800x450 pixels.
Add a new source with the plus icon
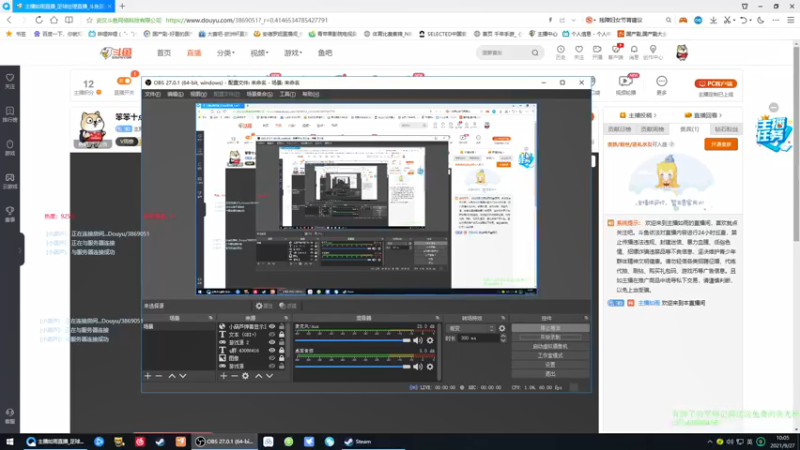pyautogui.click(x=223, y=376)
